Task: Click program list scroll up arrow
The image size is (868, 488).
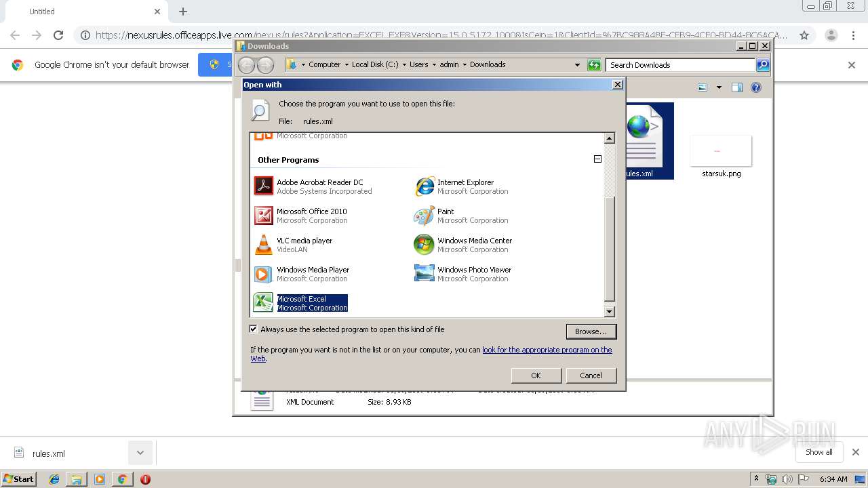Action: [609, 138]
